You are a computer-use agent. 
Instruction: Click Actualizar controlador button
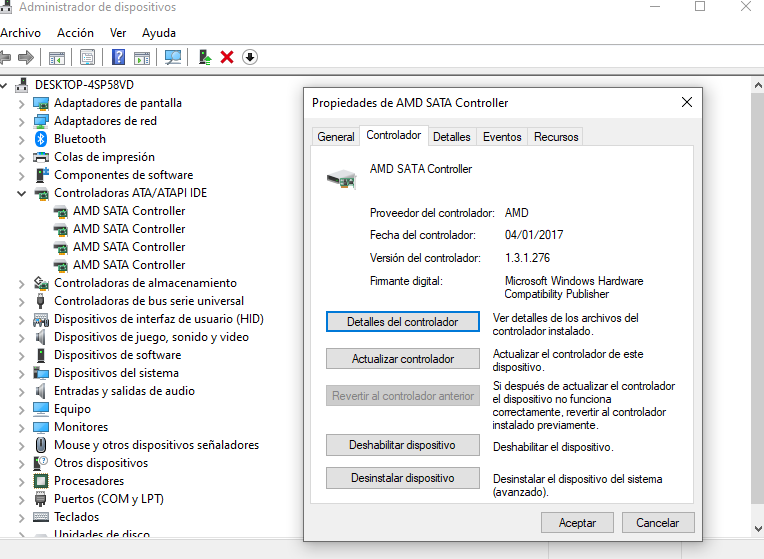[x=403, y=359]
